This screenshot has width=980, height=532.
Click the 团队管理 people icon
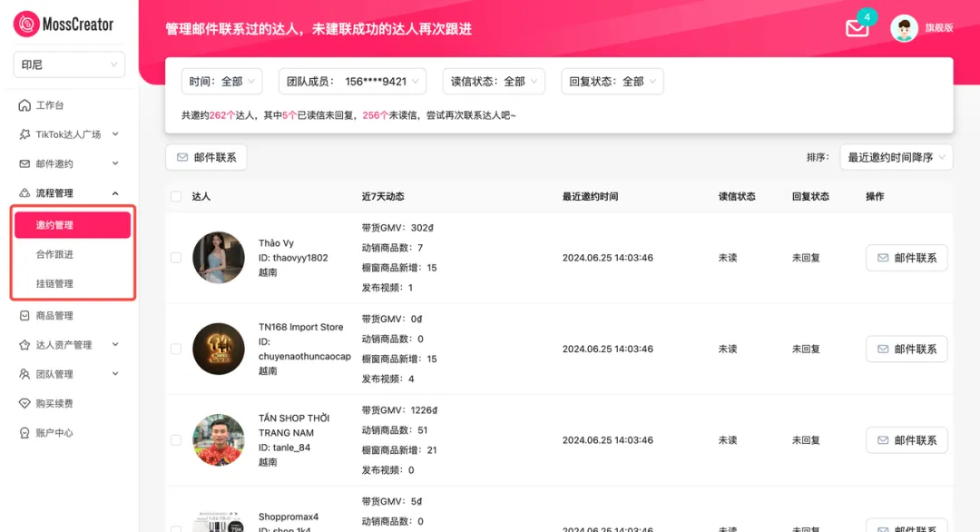(x=24, y=374)
